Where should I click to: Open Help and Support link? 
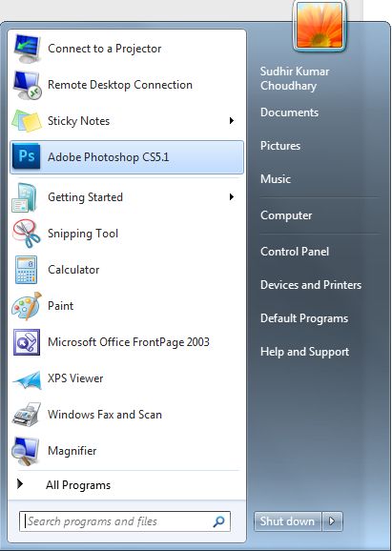(x=305, y=352)
